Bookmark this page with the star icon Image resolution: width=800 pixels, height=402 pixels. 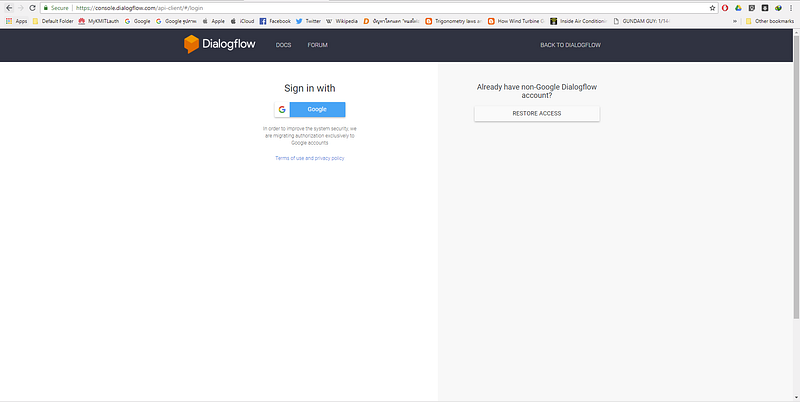pyautogui.click(x=712, y=8)
